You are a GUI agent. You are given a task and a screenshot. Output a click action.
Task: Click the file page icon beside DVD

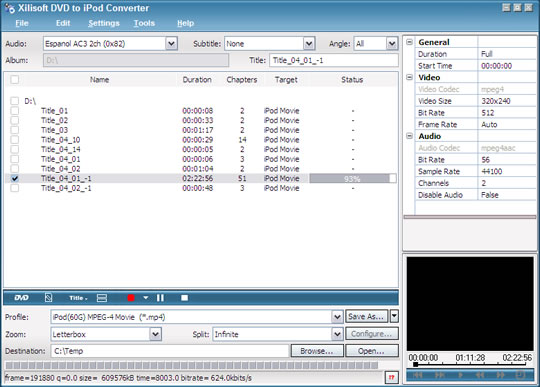pyautogui.click(x=49, y=298)
